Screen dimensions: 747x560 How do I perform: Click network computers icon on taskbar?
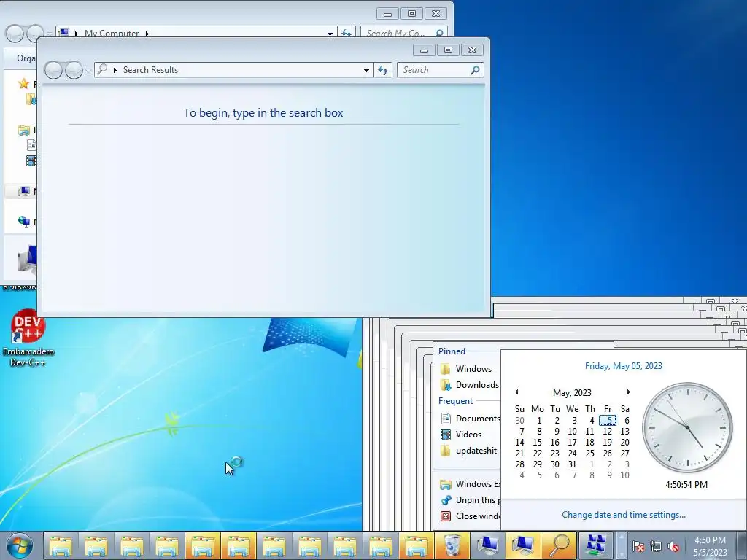click(x=595, y=545)
